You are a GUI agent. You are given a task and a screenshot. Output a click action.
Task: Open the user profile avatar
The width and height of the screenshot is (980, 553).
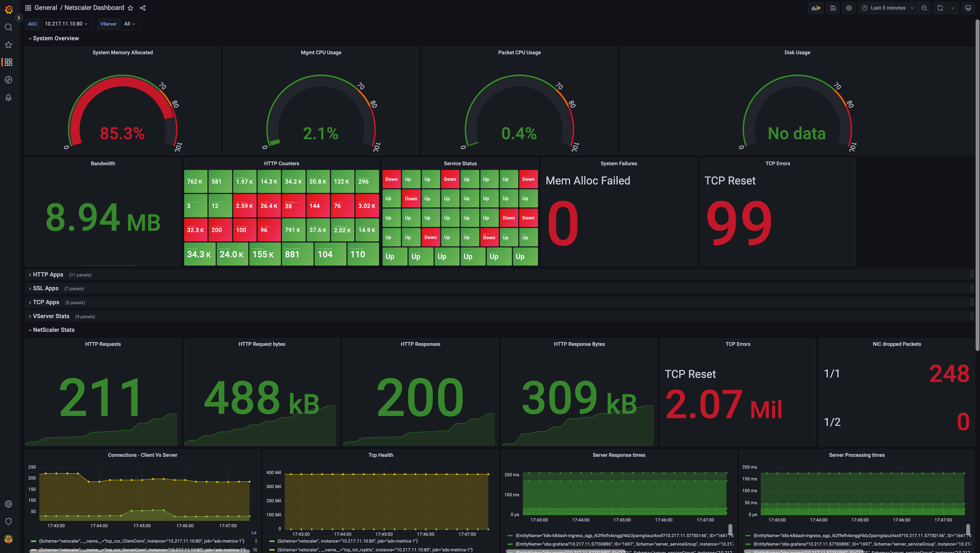click(8, 539)
